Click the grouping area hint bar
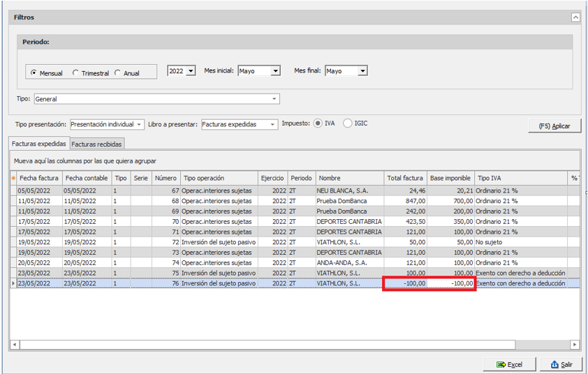588x374 pixels. (x=295, y=160)
